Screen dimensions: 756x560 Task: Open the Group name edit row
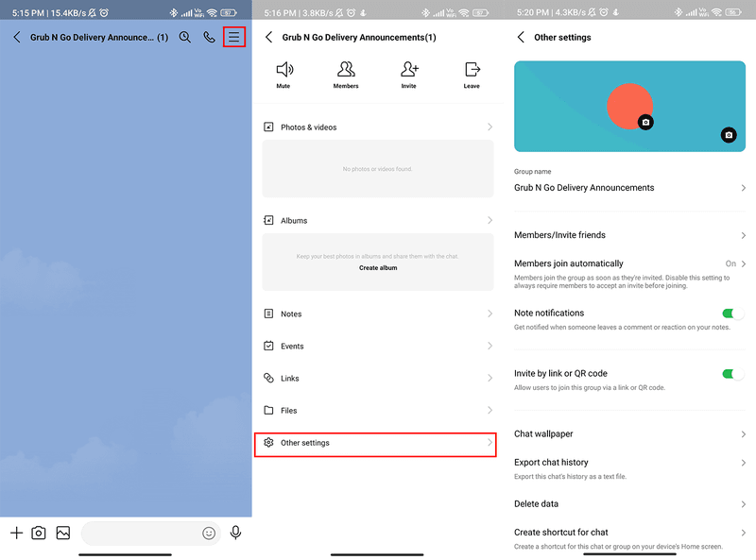click(x=629, y=188)
